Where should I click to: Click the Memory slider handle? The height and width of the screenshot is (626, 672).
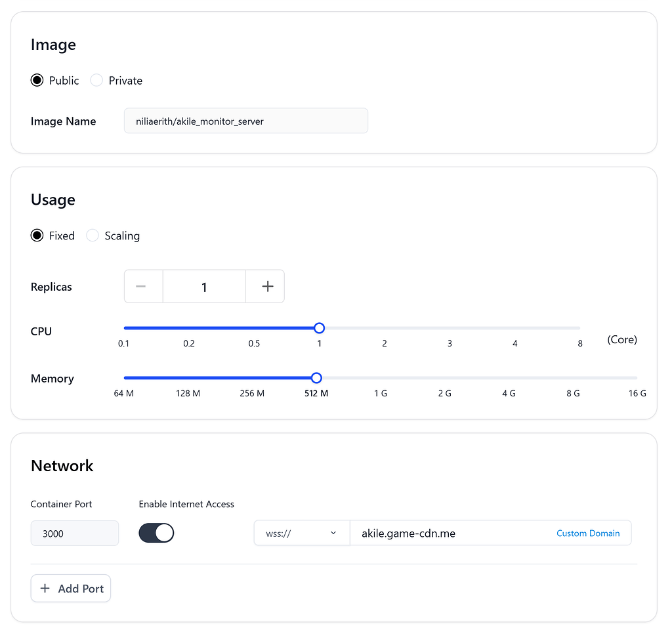[x=316, y=378]
